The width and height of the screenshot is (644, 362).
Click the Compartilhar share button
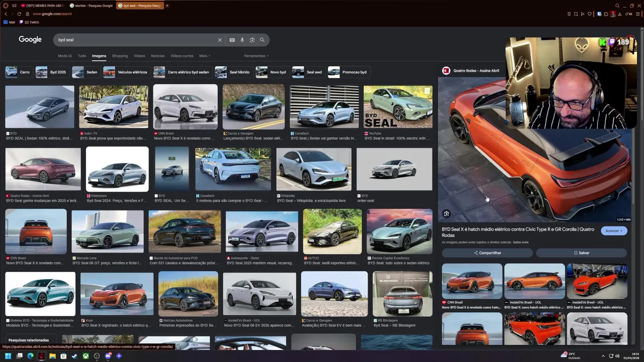[x=487, y=253]
